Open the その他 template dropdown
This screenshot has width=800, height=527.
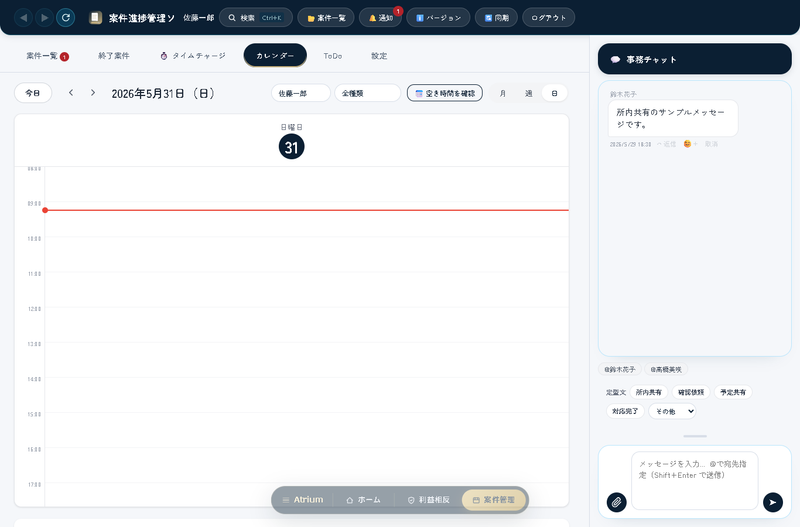pyautogui.click(x=672, y=411)
